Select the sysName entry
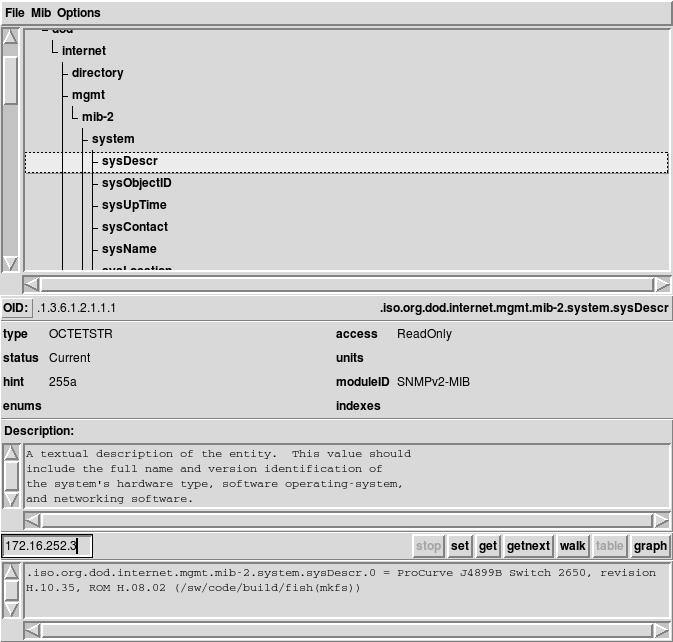Viewport: 673px width, 642px height. point(129,249)
